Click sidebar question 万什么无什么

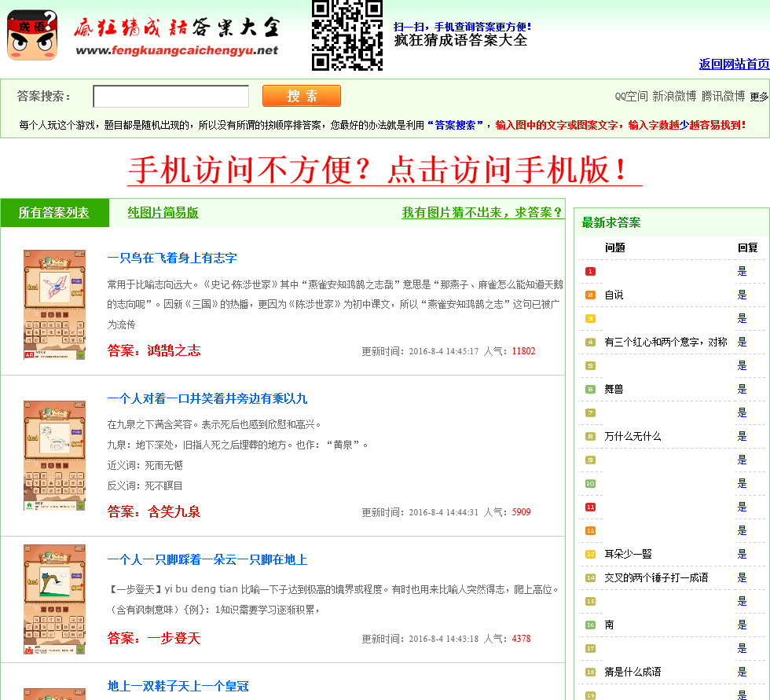[632, 436]
